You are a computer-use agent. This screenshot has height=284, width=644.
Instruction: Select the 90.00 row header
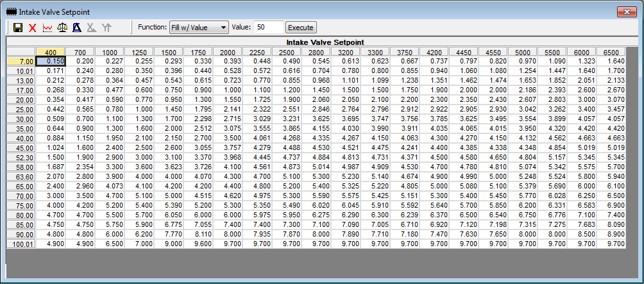(x=21, y=235)
